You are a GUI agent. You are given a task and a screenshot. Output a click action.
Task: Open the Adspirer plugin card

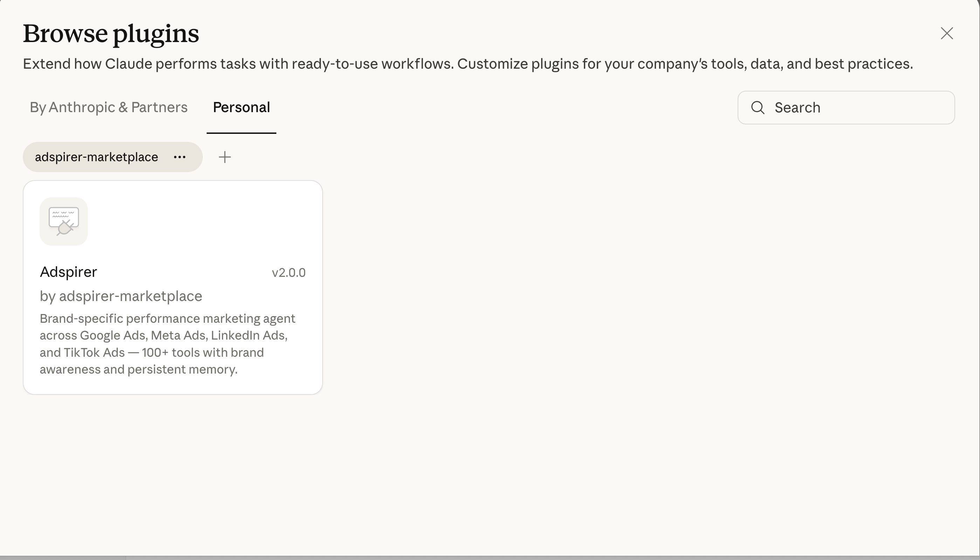click(173, 288)
